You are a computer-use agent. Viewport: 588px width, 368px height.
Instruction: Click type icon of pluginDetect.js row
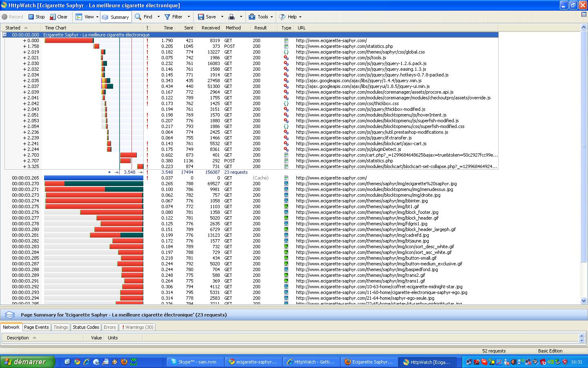tap(286, 149)
